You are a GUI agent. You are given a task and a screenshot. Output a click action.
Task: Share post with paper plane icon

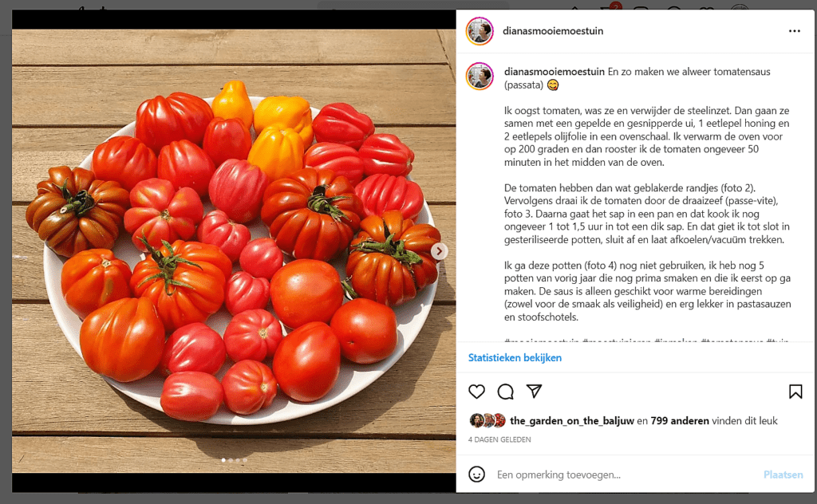534,391
